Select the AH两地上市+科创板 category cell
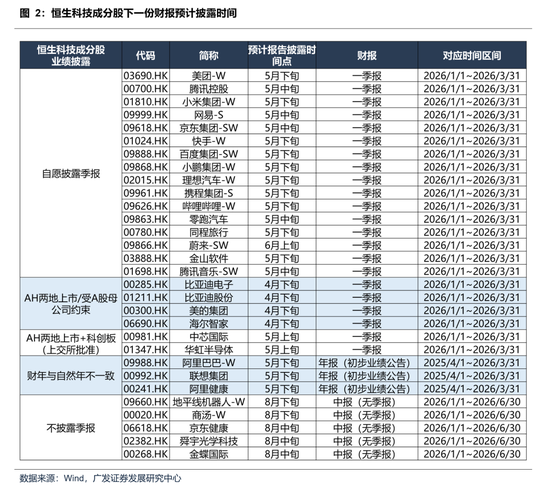Image resolution: width=550 pixels, height=491 pixels. (71, 343)
